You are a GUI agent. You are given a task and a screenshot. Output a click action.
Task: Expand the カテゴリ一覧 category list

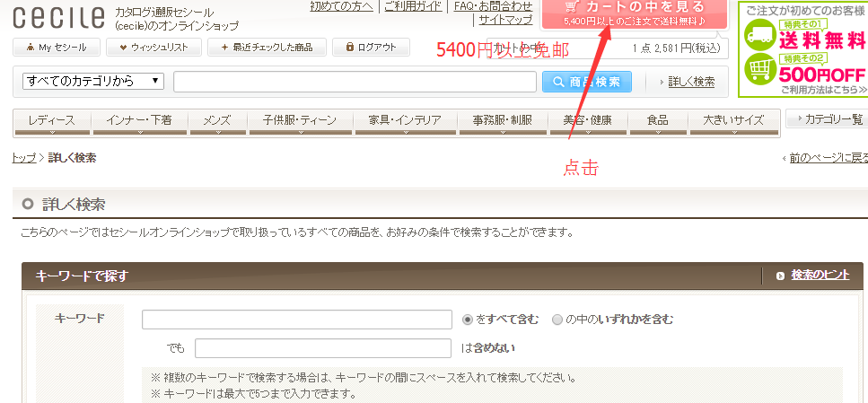click(x=827, y=119)
